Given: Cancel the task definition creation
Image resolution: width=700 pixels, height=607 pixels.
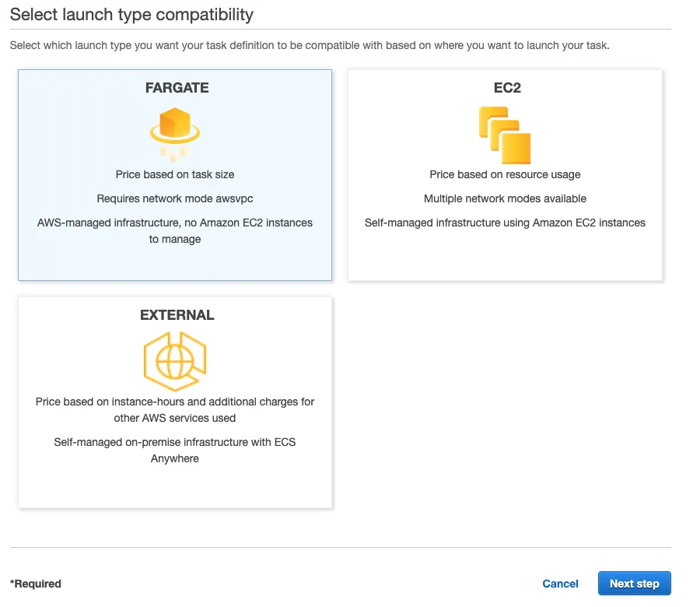Looking at the screenshot, I should point(560,584).
